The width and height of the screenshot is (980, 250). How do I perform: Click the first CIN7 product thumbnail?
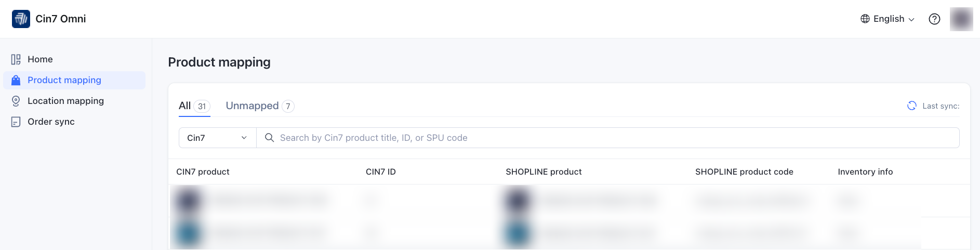tap(188, 201)
